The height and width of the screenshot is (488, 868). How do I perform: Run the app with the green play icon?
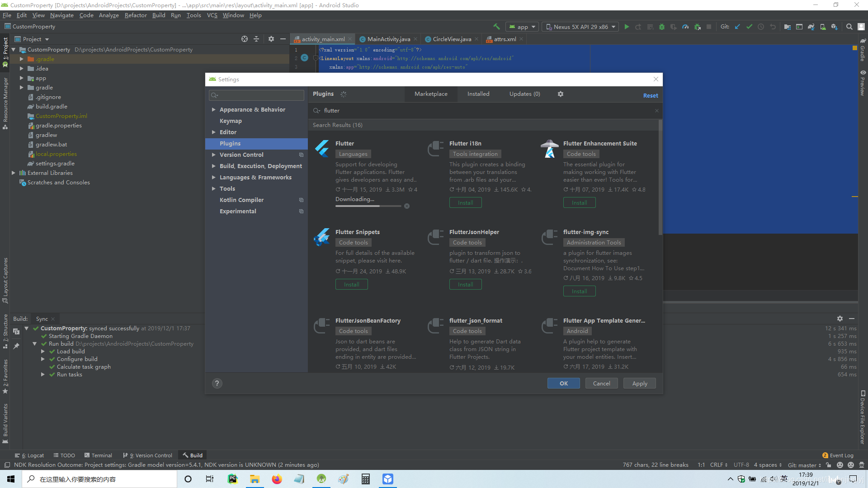click(627, 27)
